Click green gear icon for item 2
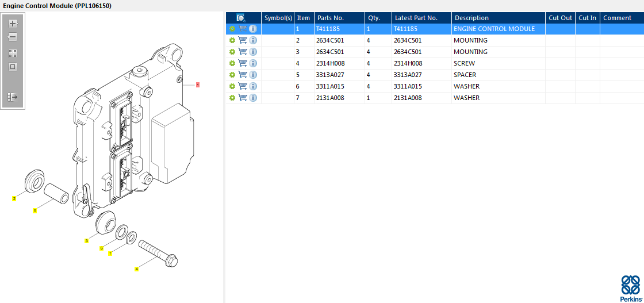 click(x=232, y=40)
